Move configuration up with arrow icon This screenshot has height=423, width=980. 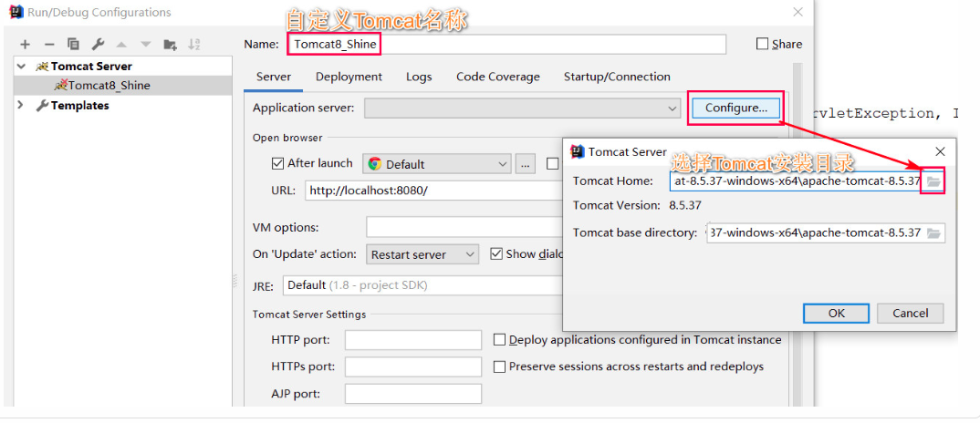click(121, 45)
